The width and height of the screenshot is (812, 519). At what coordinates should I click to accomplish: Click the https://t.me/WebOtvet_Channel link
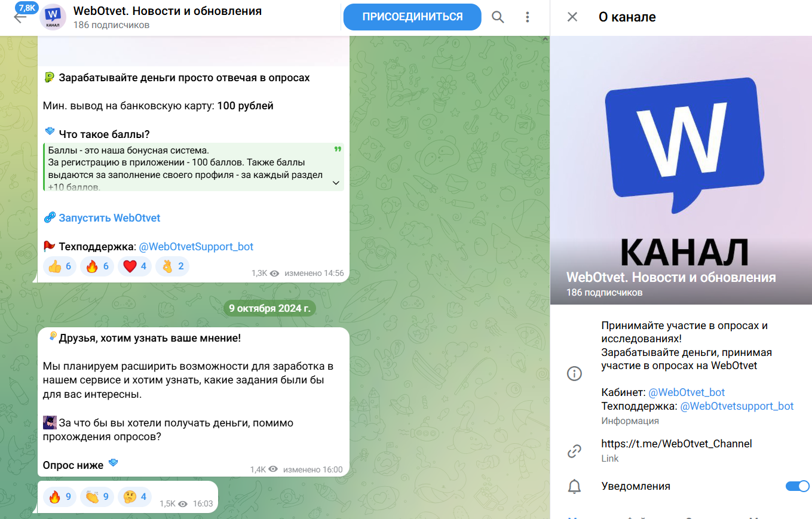pos(676,444)
